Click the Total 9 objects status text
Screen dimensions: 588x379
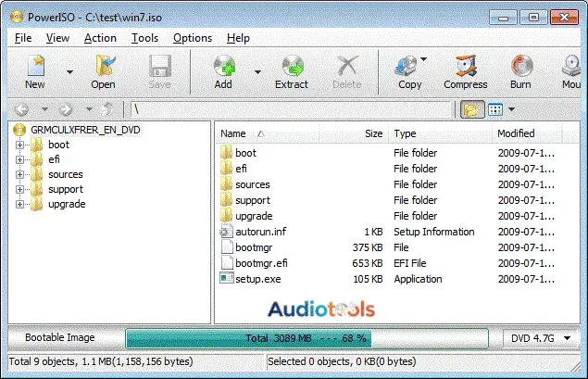click(x=101, y=361)
